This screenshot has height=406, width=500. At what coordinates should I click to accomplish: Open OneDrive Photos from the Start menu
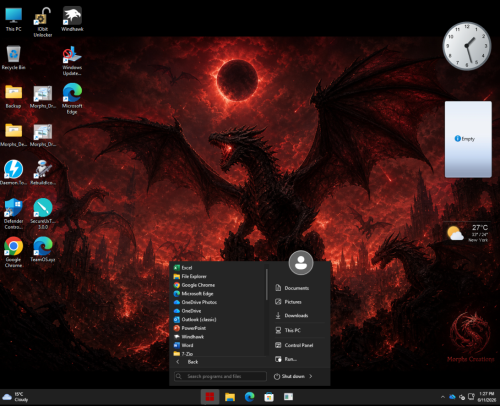(219, 302)
